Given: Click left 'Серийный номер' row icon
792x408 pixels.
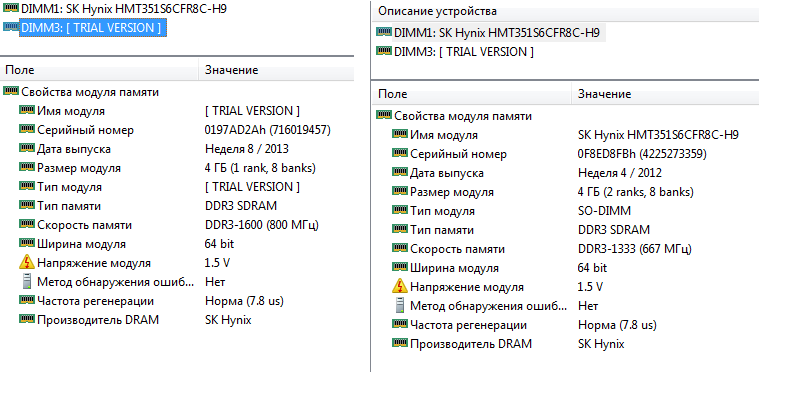Looking at the screenshot, I should (x=27, y=129).
